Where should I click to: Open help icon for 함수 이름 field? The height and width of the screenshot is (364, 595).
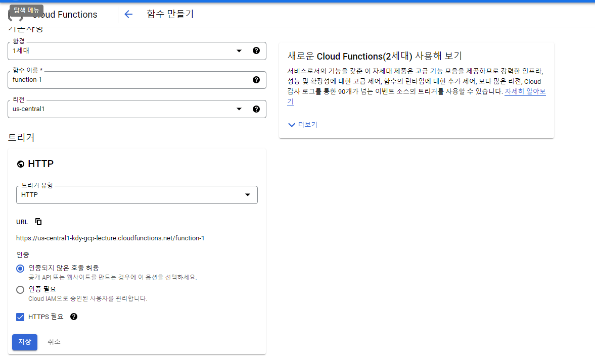pos(256,80)
